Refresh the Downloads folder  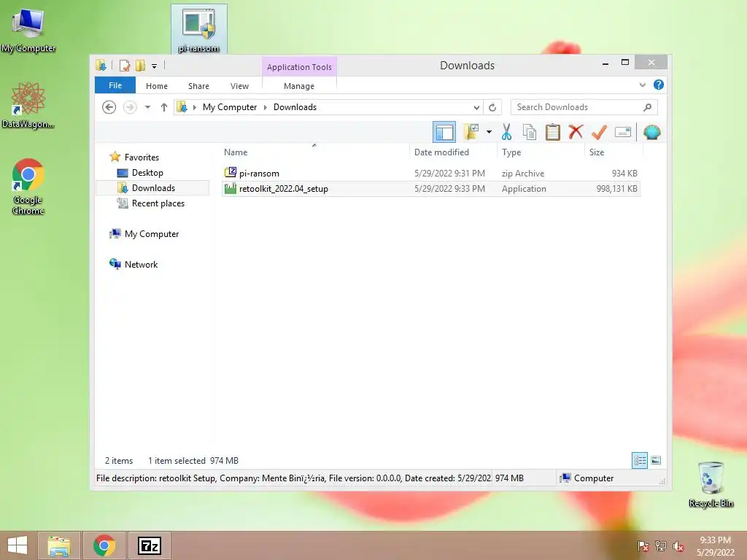point(492,107)
